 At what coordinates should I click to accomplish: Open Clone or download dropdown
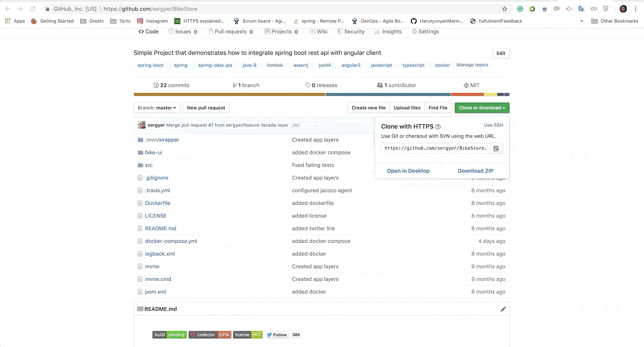[x=482, y=108]
